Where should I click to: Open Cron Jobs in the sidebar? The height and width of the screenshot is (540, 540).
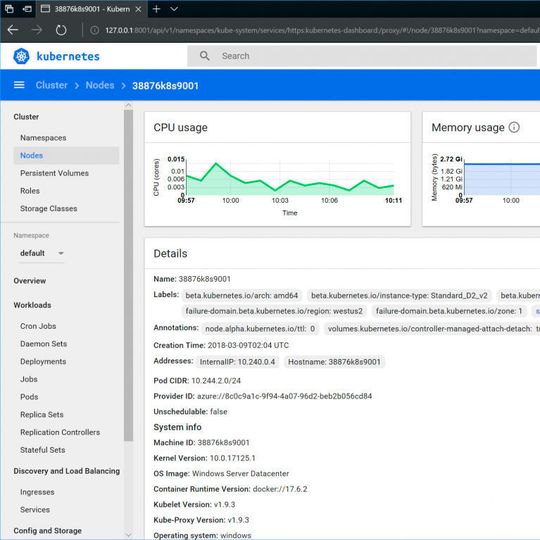(x=38, y=326)
